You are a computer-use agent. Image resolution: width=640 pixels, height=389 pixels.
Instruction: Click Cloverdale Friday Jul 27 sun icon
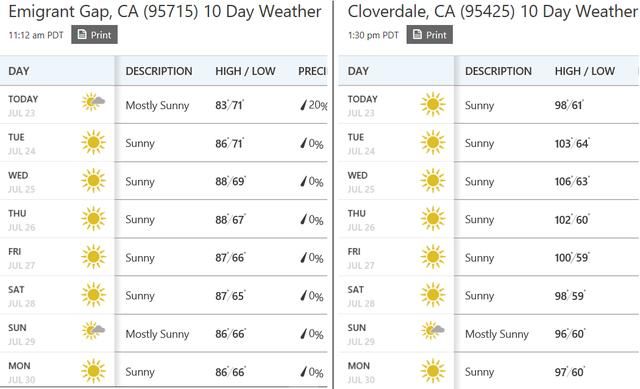click(433, 257)
